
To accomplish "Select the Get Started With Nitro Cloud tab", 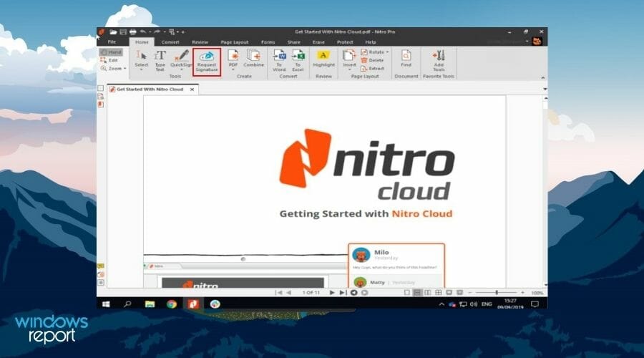I will pos(150,89).
